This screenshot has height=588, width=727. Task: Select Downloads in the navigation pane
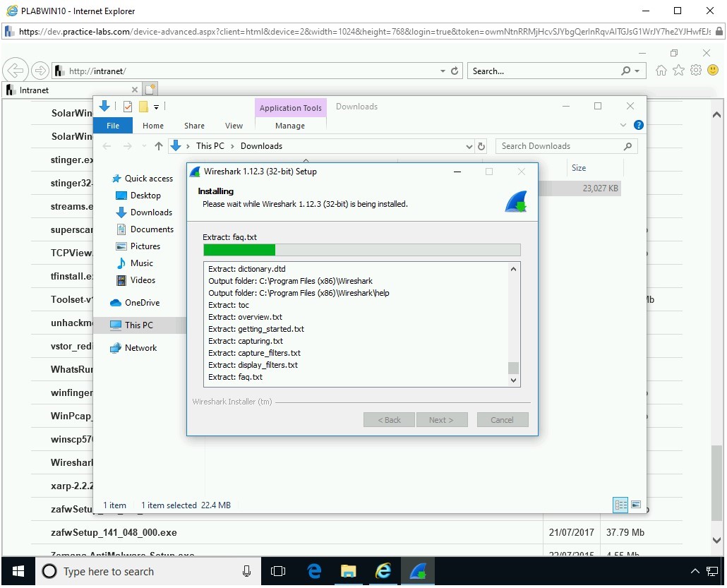(x=151, y=212)
